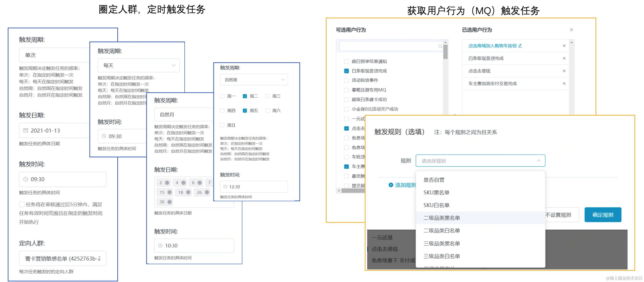644x282 pixels.
Task: Click the search icon in user behavior box
Action: click(x=440, y=46)
